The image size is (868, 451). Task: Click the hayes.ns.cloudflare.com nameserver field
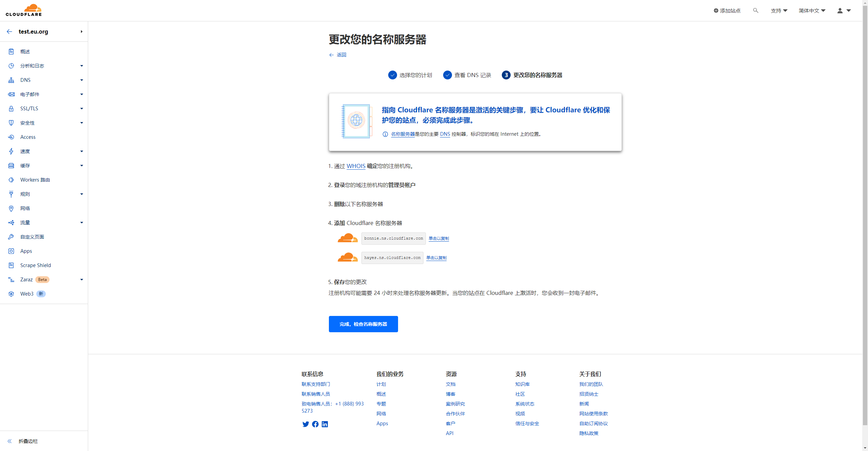[x=392, y=258]
